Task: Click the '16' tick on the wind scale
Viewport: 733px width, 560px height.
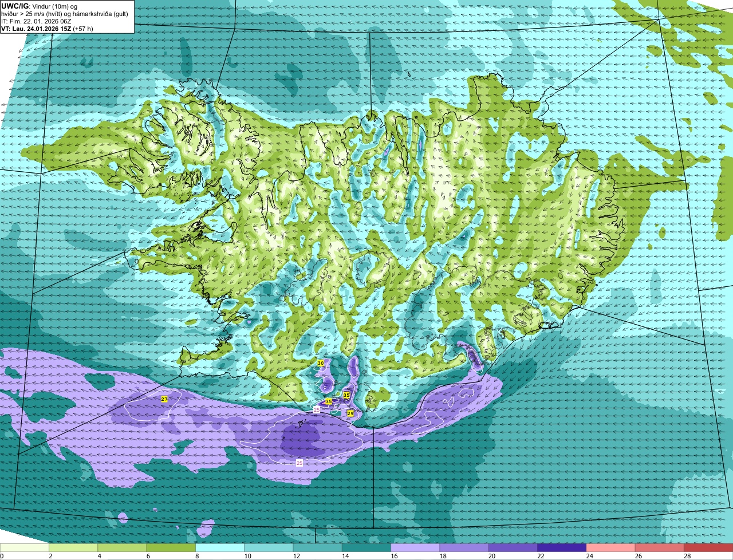Action: (x=394, y=556)
